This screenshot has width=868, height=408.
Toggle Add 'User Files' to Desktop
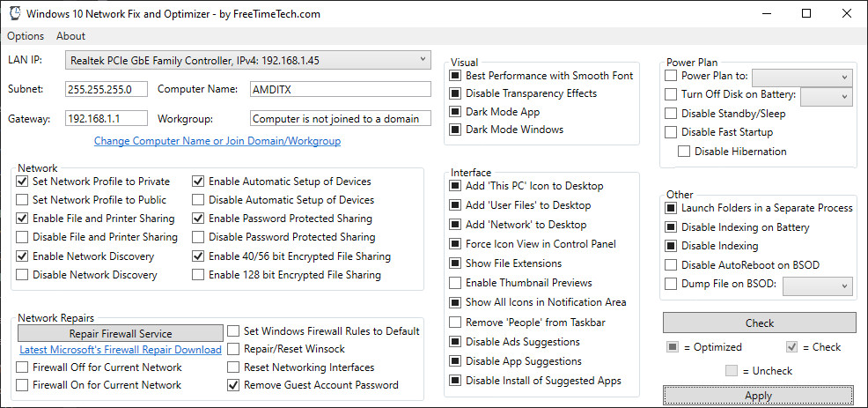[x=455, y=205]
